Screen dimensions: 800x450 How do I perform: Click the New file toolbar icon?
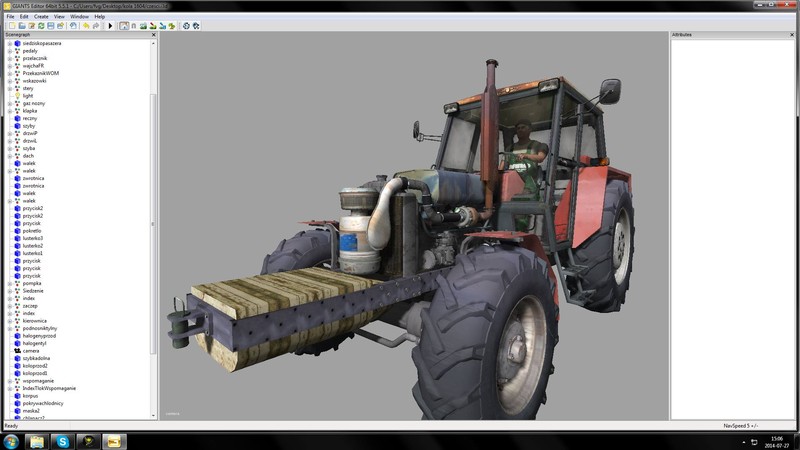10,25
